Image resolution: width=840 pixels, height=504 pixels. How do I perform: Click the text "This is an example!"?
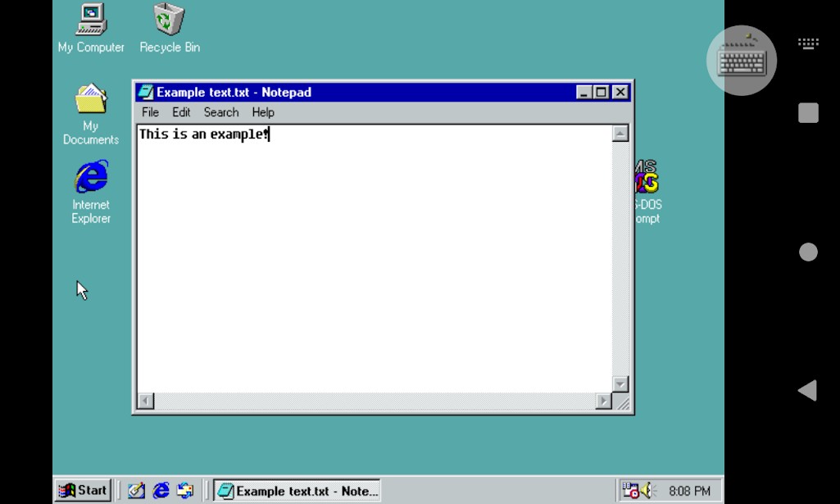[203, 134]
